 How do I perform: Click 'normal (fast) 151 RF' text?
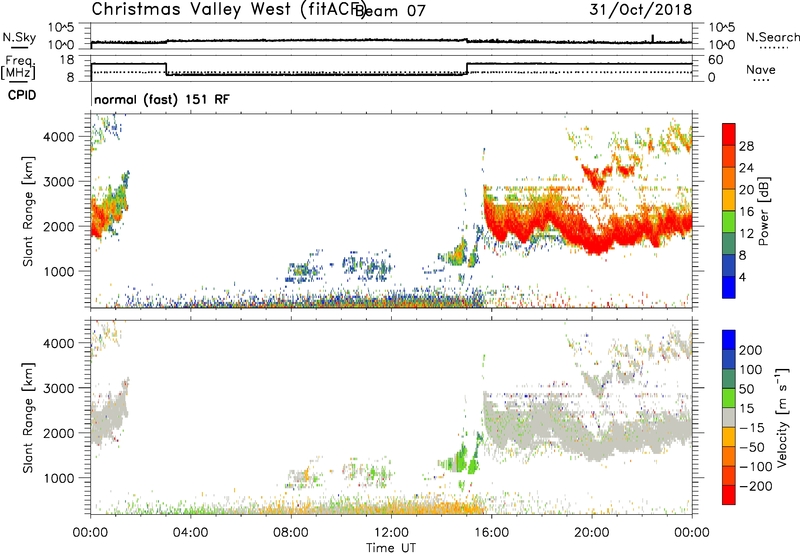pos(162,99)
